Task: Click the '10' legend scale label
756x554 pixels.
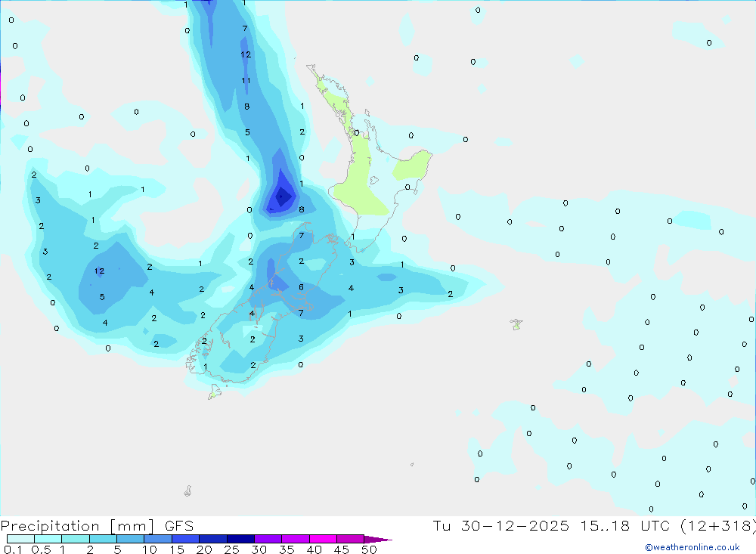Action: coord(150,549)
